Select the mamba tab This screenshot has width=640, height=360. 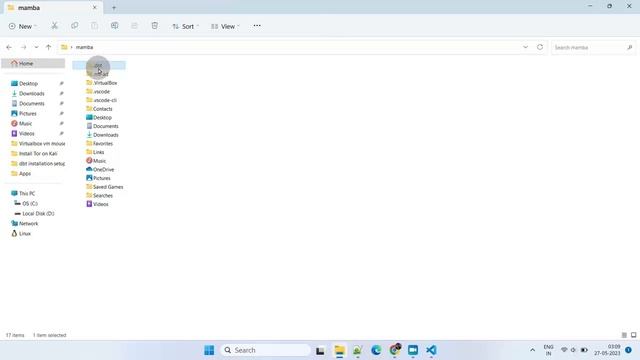pos(52,8)
